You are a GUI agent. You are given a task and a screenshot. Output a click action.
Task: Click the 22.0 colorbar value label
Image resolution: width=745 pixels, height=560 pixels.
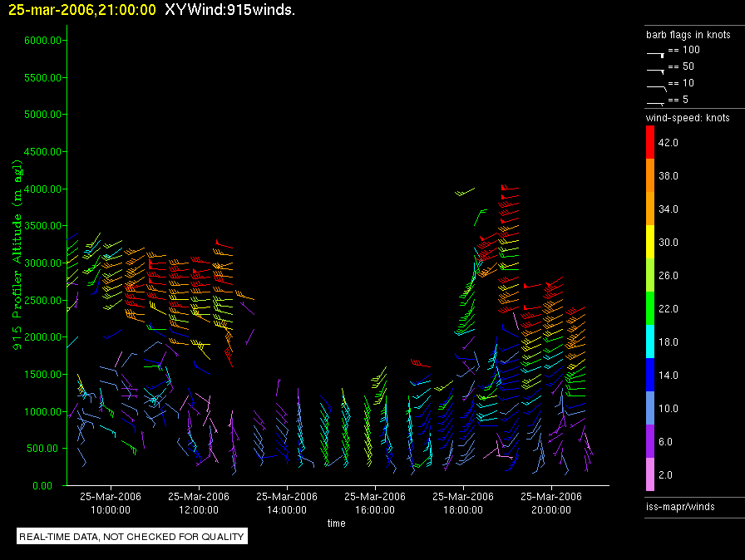[668, 309]
